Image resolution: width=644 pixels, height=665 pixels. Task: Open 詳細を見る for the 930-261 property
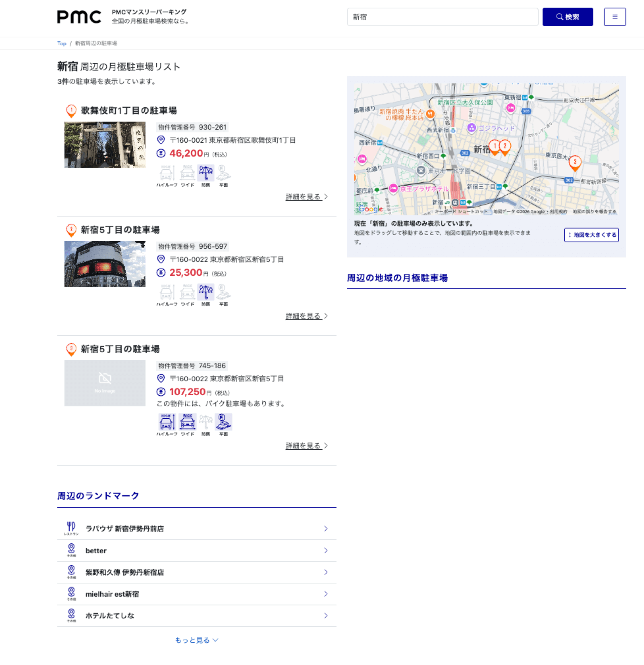click(x=304, y=197)
